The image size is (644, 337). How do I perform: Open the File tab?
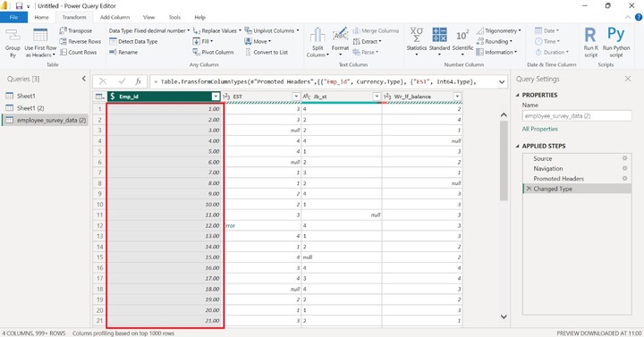click(13, 17)
